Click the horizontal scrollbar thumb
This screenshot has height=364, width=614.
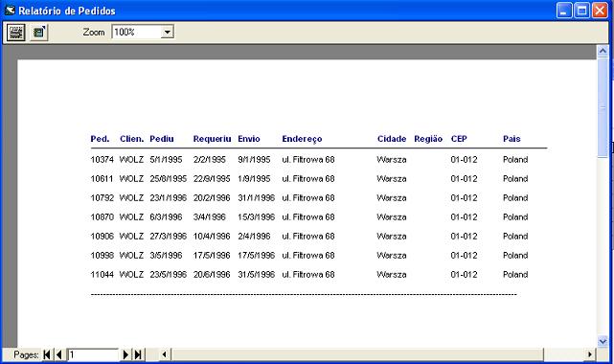coord(357,354)
